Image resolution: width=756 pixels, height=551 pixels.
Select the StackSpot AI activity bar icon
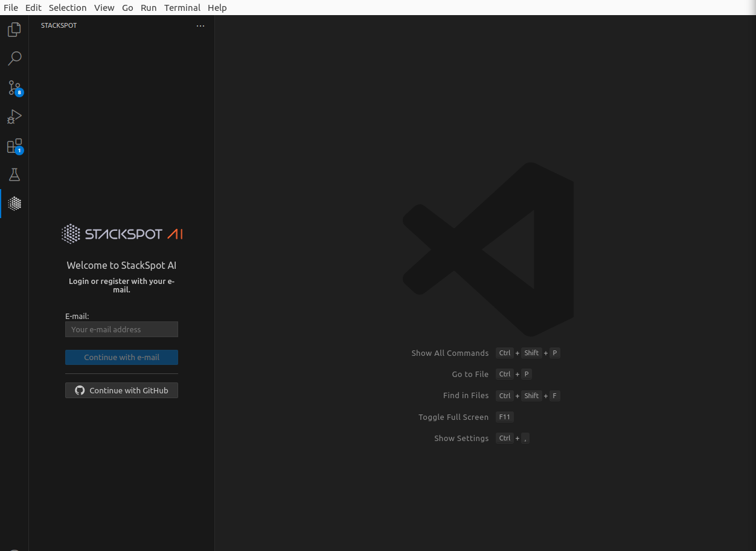14,204
